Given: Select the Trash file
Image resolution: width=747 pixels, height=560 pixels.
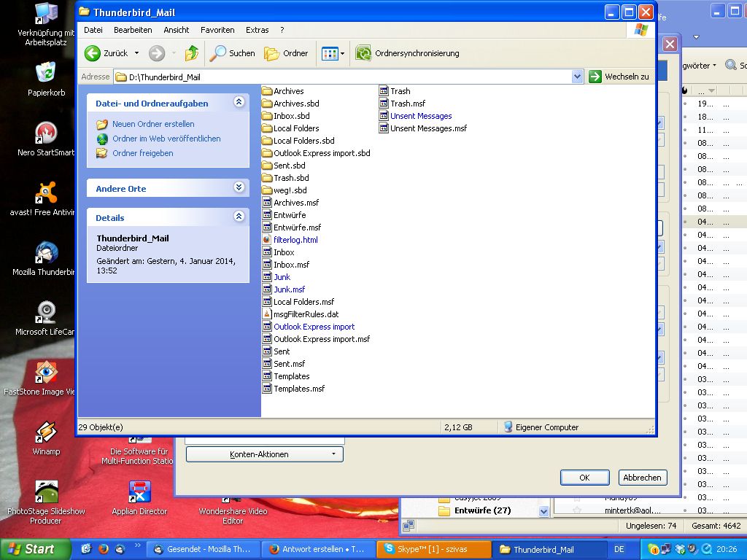Looking at the screenshot, I should click(x=395, y=91).
